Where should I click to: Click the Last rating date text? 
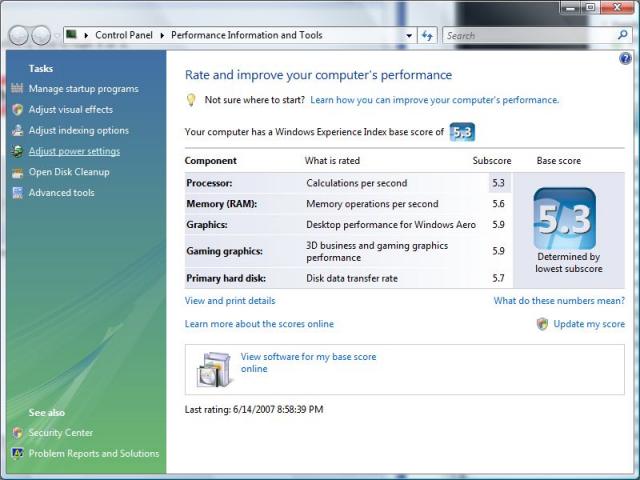pyautogui.click(x=254, y=409)
